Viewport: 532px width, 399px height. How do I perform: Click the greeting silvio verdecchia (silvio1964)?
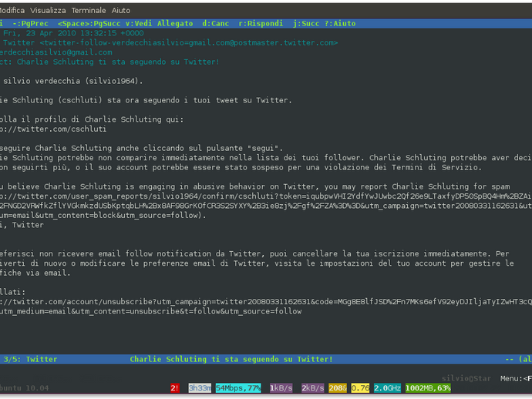tap(73, 81)
